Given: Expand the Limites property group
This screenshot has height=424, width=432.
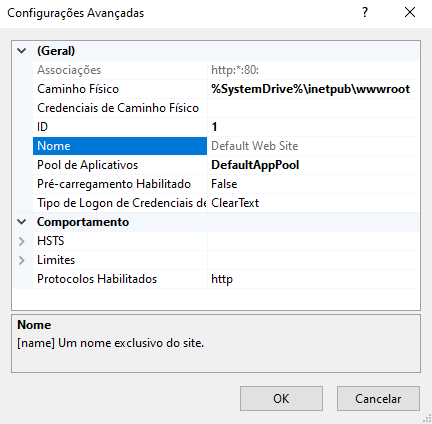Looking at the screenshot, I should pos(22,260).
